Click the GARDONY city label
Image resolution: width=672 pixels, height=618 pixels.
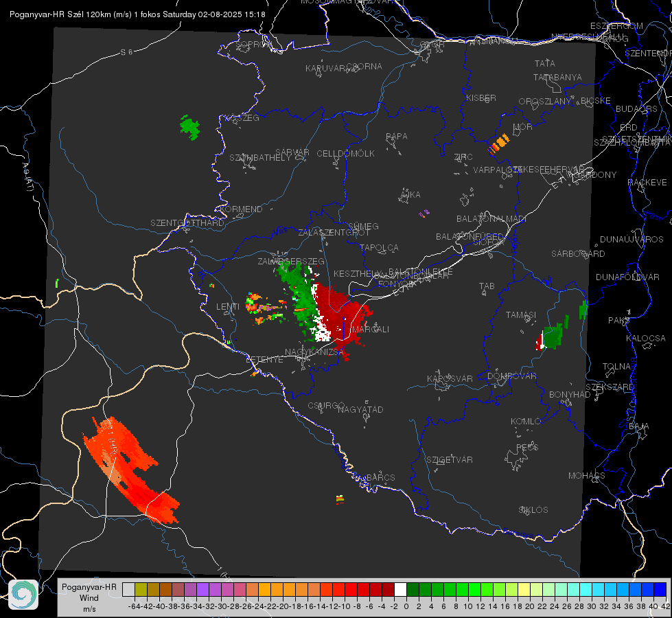click(x=595, y=175)
